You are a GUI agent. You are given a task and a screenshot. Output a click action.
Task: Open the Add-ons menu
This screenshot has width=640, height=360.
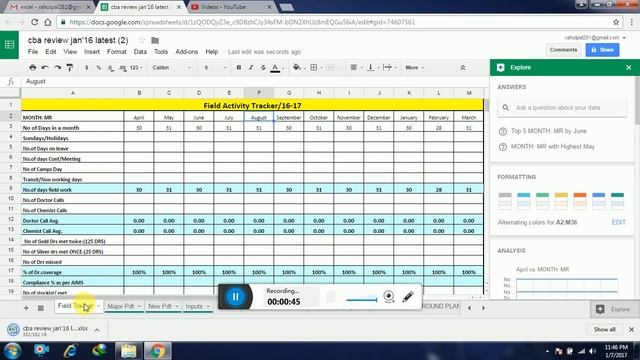click(187, 52)
